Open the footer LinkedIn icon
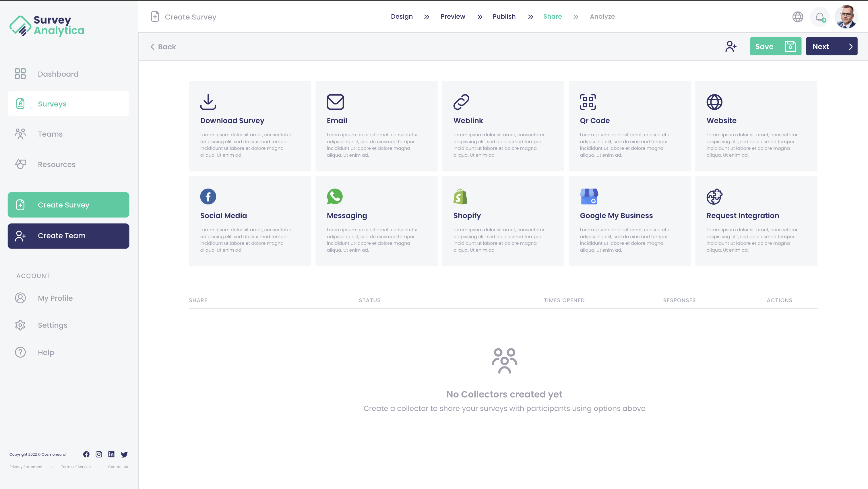This screenshot has height=489, width=868. (111, 454)
